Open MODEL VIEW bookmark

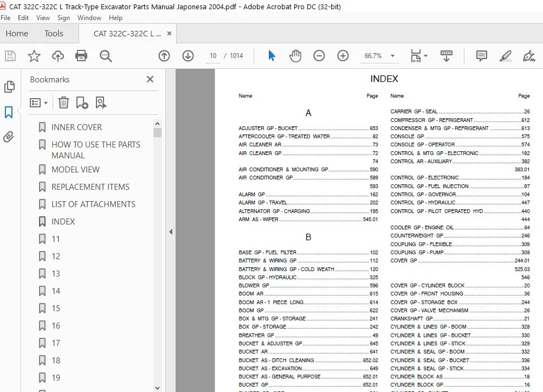75,170
